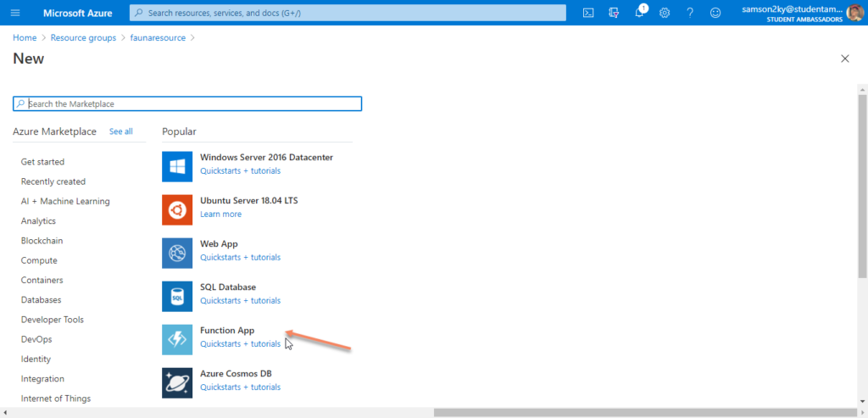
Task: Click the horizontal scrollbar thumb
Action: (x=645, y=412)
